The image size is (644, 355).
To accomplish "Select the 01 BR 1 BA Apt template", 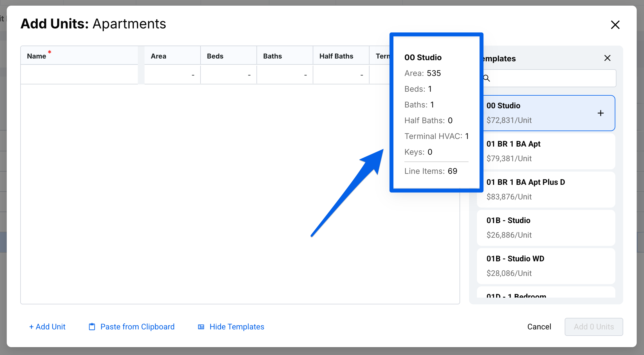I will (x=546, y=151).
